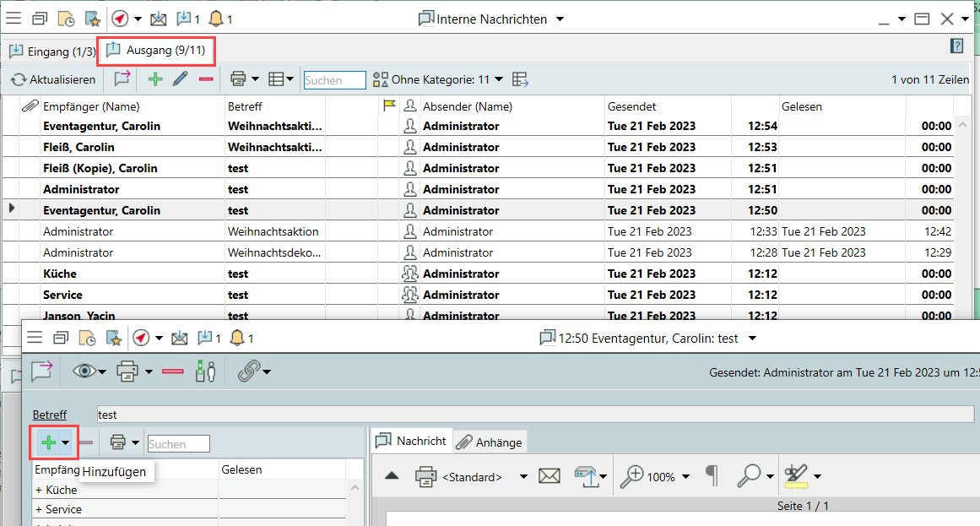980x526 pixels.
Task: Click the Suchen search field in top toolbar
Action: pyautogui.click(x=334, y=80)
